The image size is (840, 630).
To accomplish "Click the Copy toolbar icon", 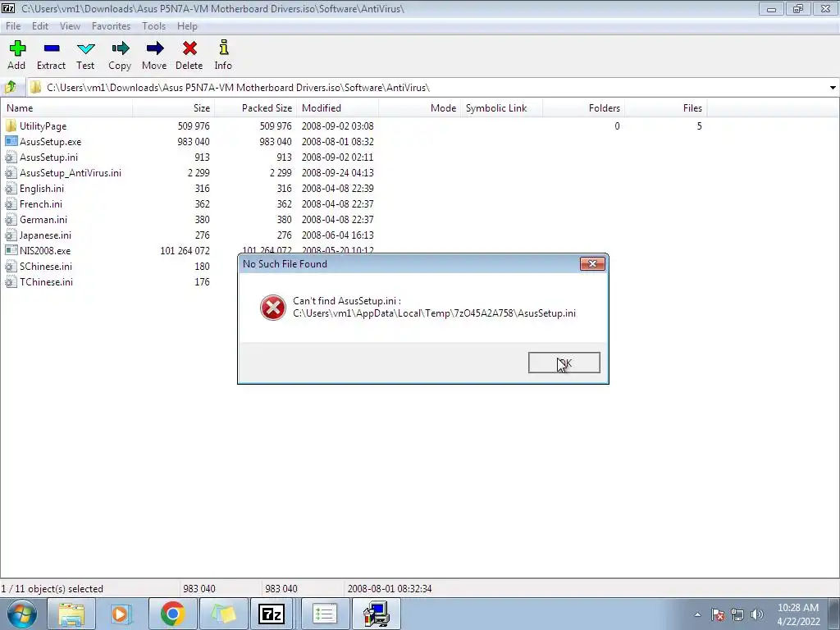I will tap(120, 48).
